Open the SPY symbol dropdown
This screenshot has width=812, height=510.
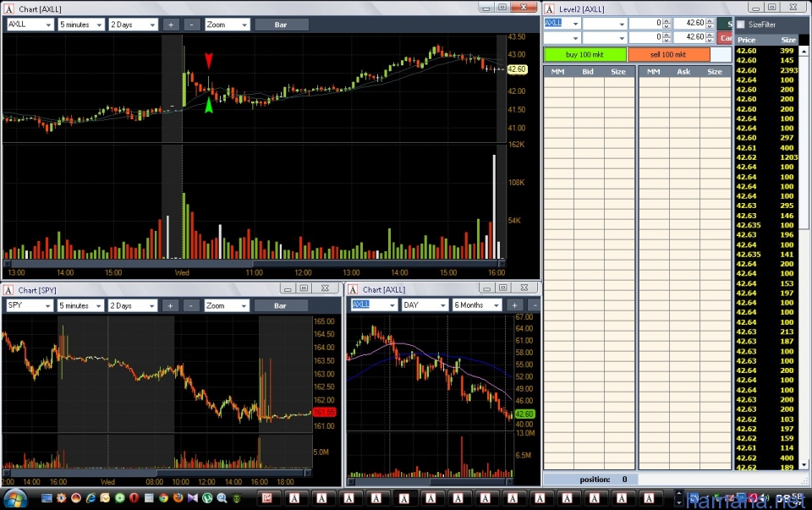coord(47,305)
